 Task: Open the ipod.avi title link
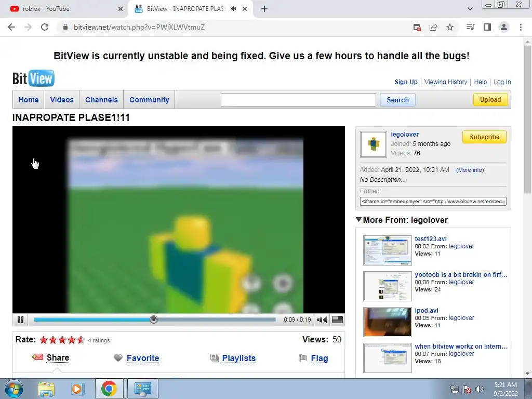pyautogui.click(x=427, y=311)
